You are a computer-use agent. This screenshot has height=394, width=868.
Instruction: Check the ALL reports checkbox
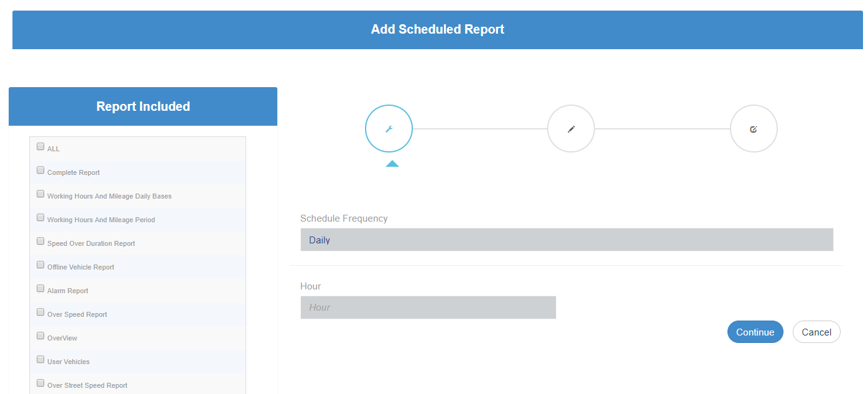(x=40, y=147)
